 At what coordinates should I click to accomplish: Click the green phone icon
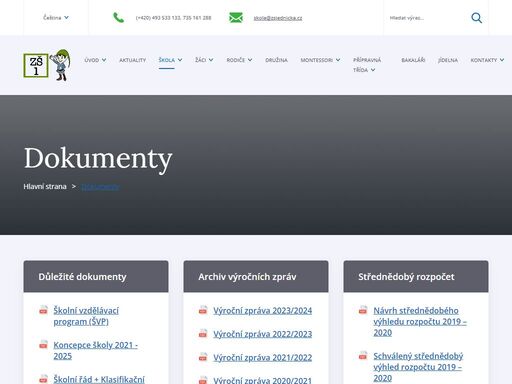[118, 17]
